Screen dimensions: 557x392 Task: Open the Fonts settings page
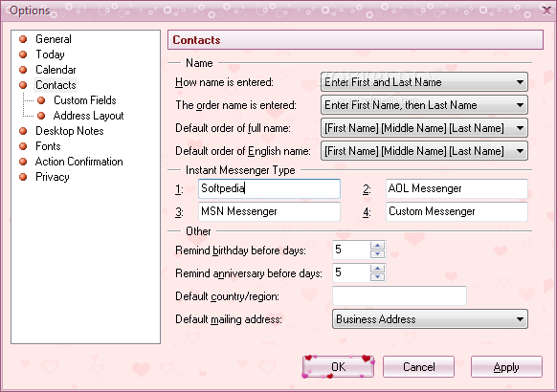point(48,146)
